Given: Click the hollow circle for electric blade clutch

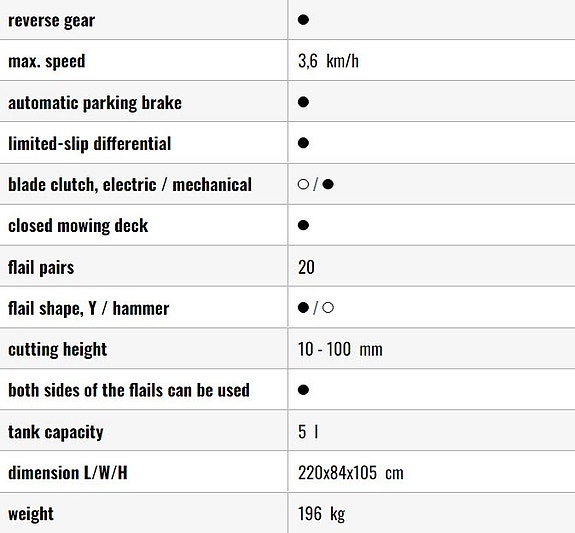Looking at the screenshot, I should (303, 184).
